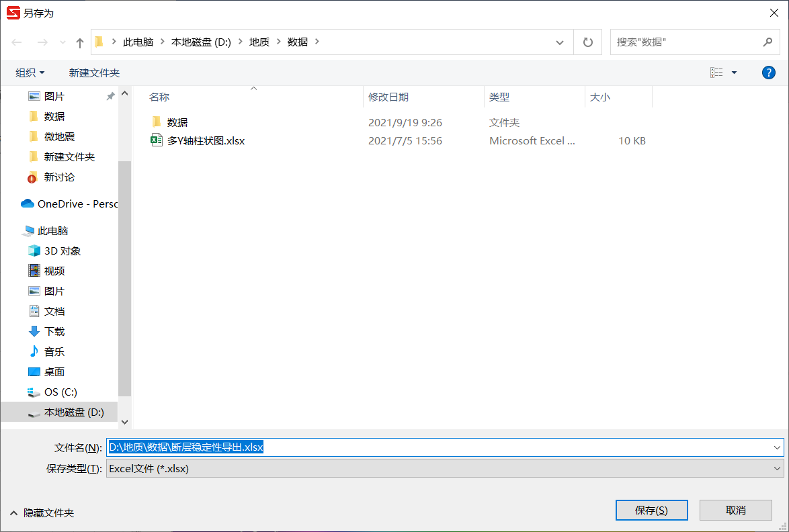Click 新建文件夹 toolbar button
The height and width of the screenshot is (532, 789).
94,73
